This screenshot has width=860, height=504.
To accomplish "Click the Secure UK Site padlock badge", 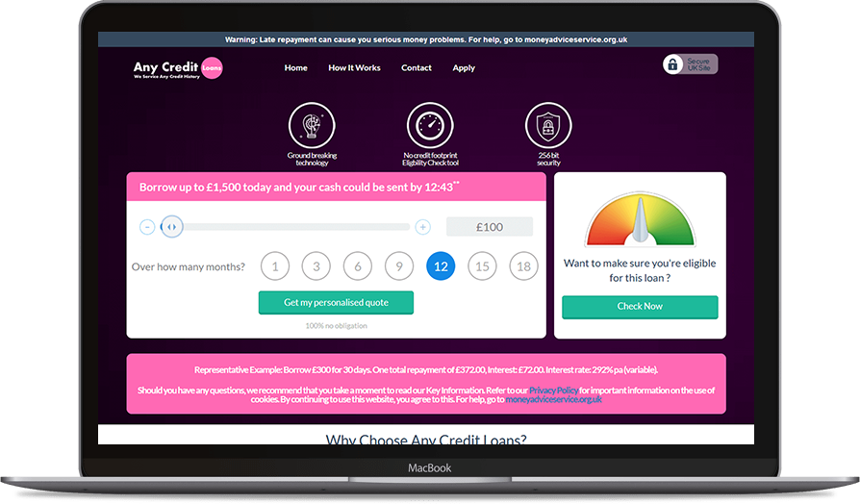I will (x=690, y=64).
